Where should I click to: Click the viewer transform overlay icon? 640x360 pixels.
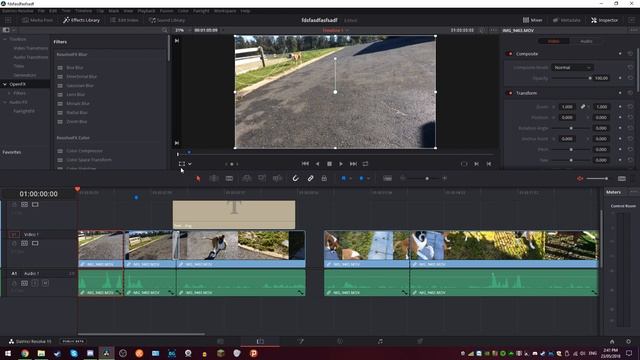[182, 164]
